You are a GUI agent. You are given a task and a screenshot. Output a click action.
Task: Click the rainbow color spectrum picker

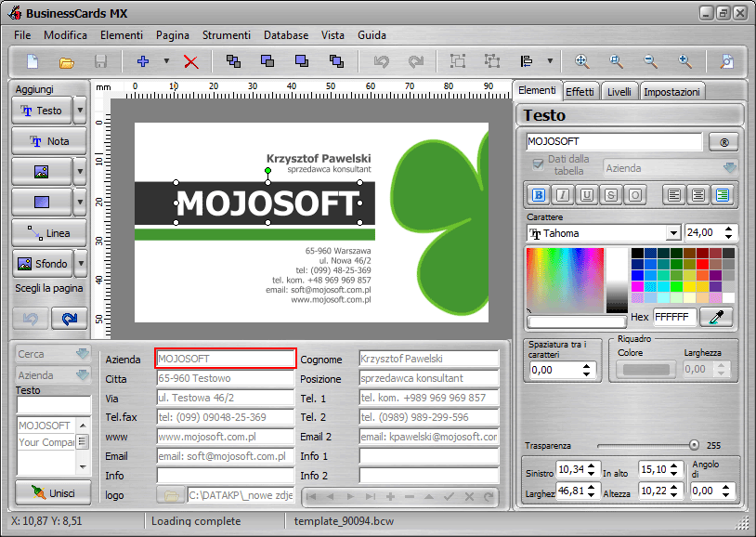[565, 280]
